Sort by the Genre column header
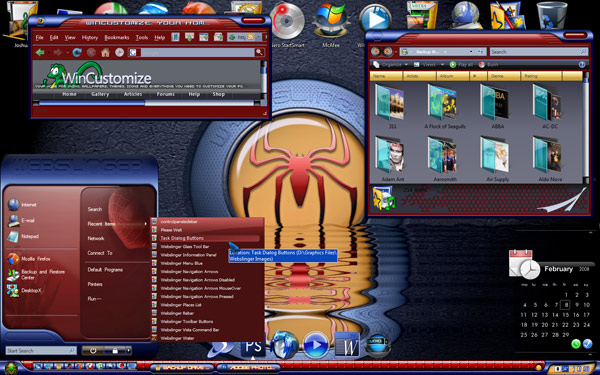This screenshot has width=600, height=375. (x=504, y=76)
